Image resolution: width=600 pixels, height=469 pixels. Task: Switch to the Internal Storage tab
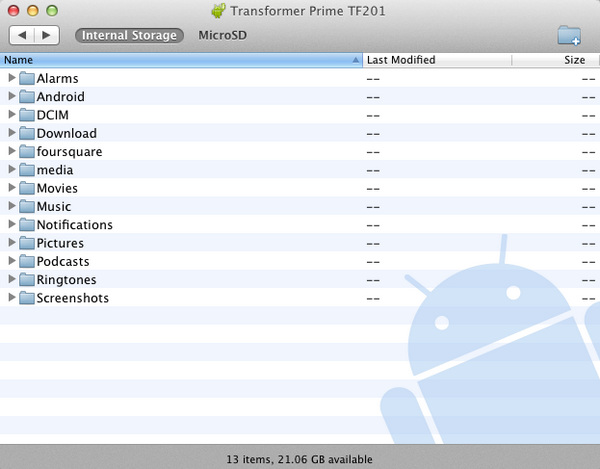click(x=129, y=36)
